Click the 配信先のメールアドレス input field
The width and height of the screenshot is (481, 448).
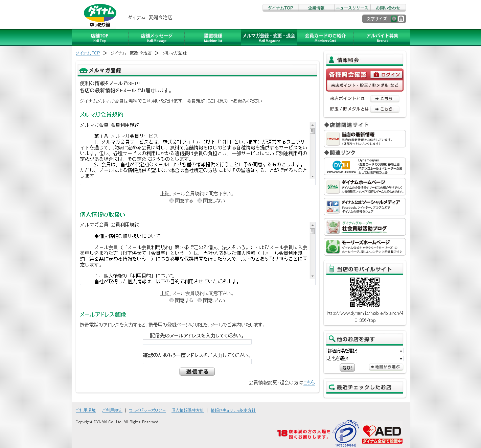tap(197, 342)
